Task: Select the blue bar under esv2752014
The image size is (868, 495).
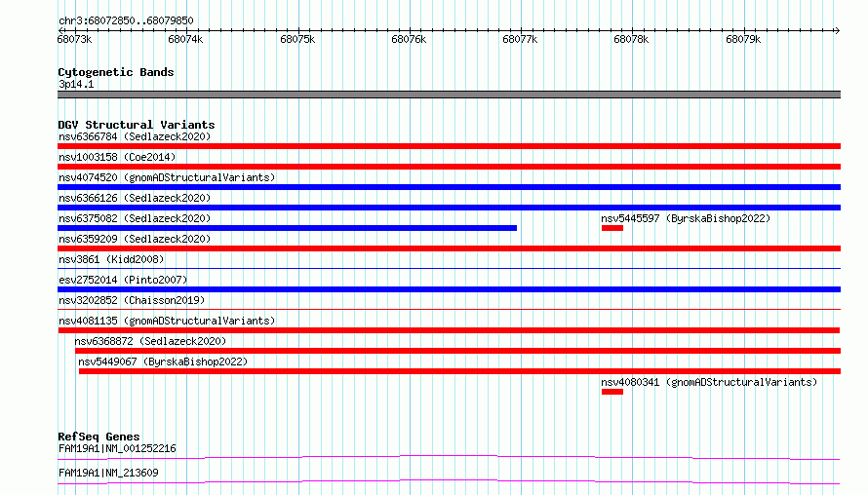Action: [449, 289]
